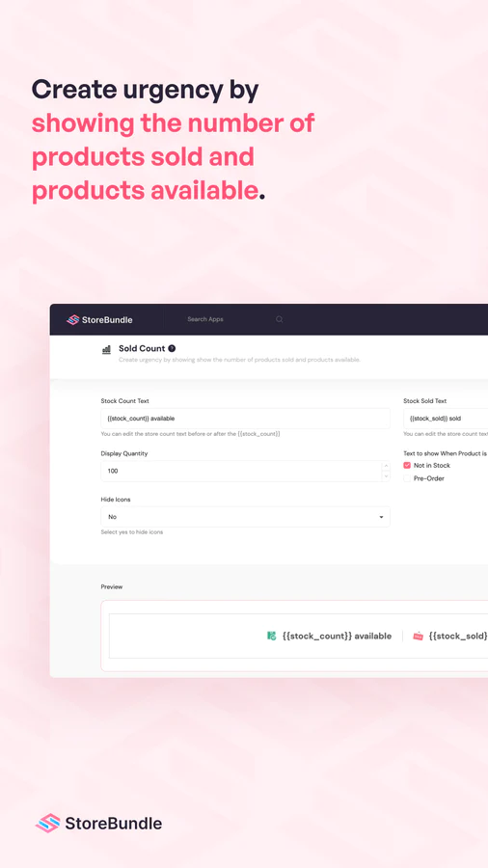Click the search magnifier icon
The image size is (488, 868).
[x=280, y=319]
